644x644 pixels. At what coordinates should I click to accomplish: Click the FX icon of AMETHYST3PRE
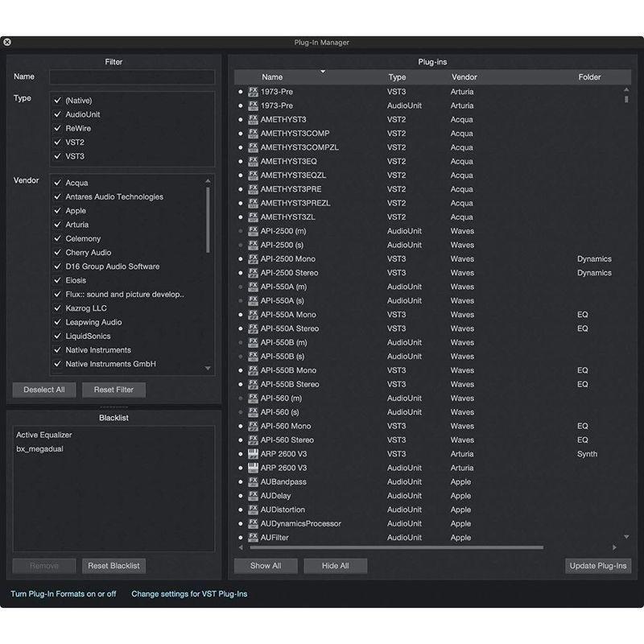pos(253,189)
